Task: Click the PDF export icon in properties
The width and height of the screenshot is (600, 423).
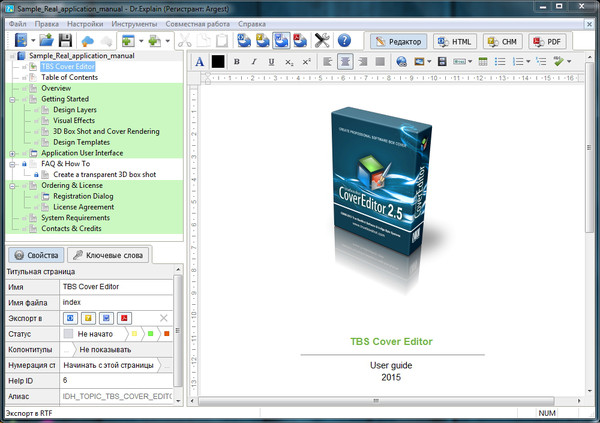Action: pos(124,318)
